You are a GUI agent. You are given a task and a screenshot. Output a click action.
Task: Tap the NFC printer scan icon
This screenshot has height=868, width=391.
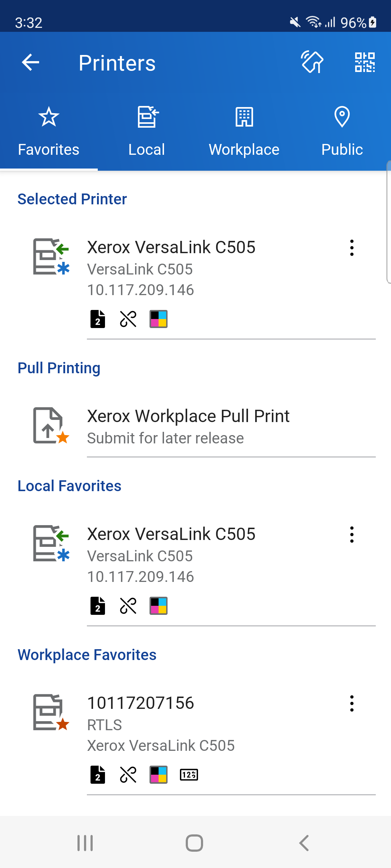click(312, 62)
